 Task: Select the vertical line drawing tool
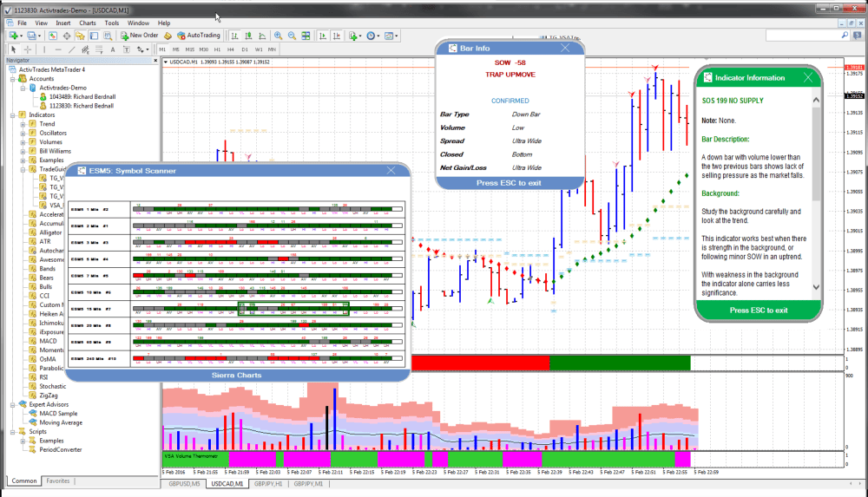(44, 49)
